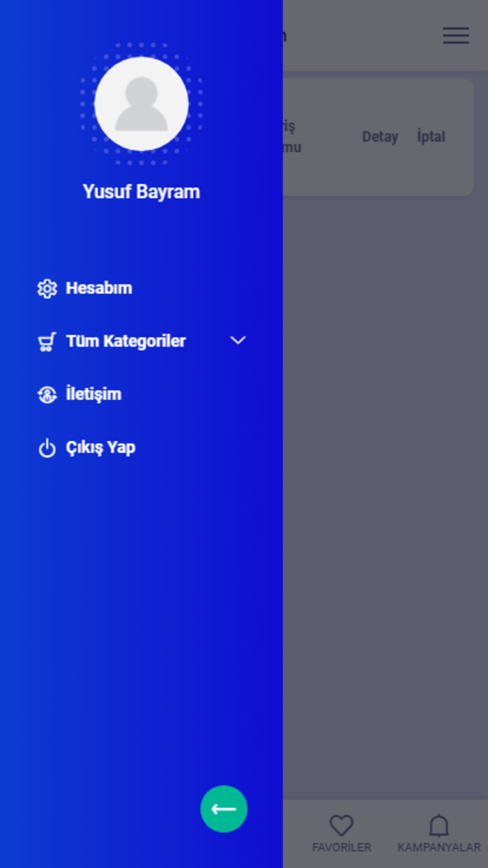
Task: Open the hamburger menu in the top right
Action: click(456, 36)
